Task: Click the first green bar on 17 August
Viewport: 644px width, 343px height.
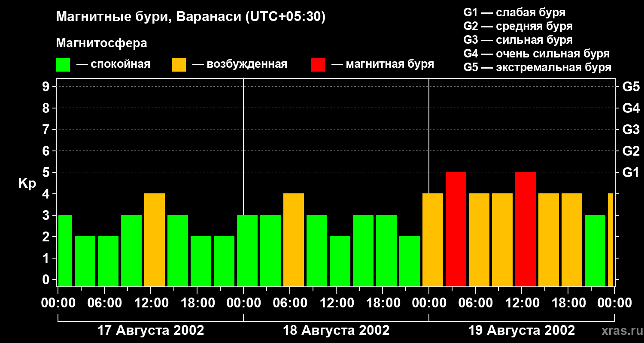Action: [x=65, y=251]
